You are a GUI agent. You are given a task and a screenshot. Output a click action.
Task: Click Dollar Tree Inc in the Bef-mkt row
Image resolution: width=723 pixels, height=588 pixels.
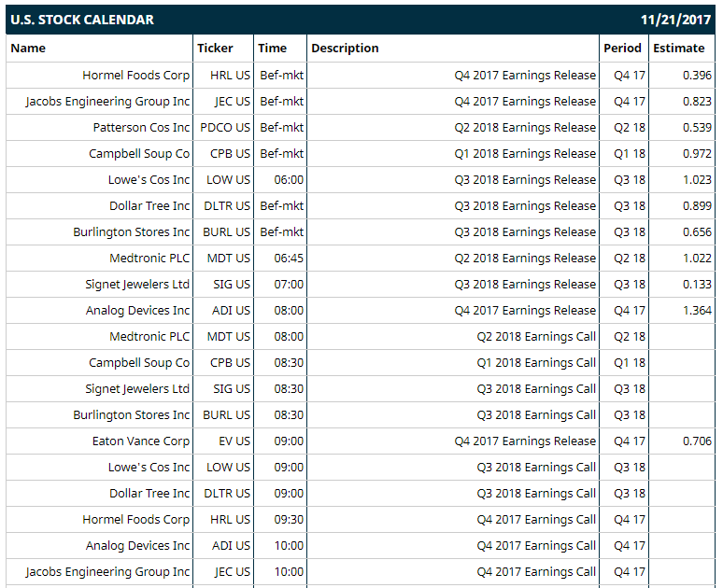(x=149, y=206)
